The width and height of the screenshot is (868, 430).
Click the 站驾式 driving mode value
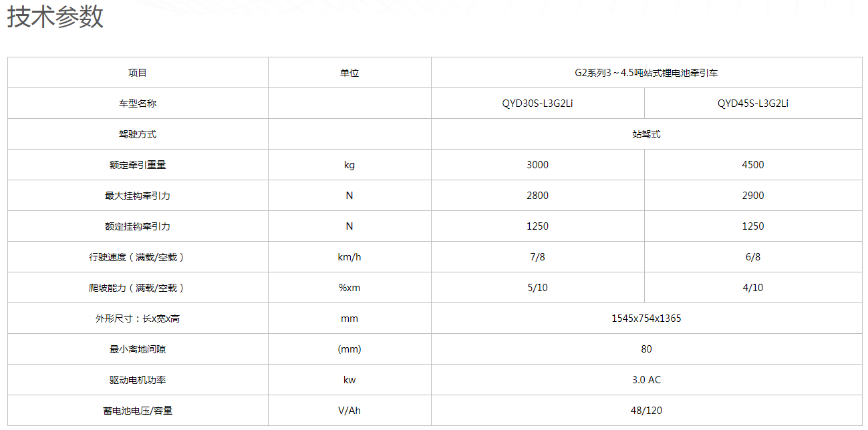click(x=646, y=134)
